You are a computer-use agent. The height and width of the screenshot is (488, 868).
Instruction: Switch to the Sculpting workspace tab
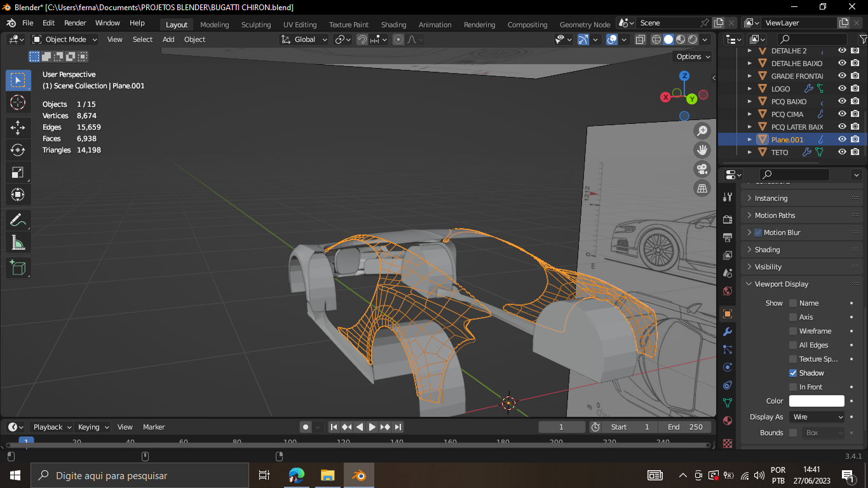(x=256, y=25)
